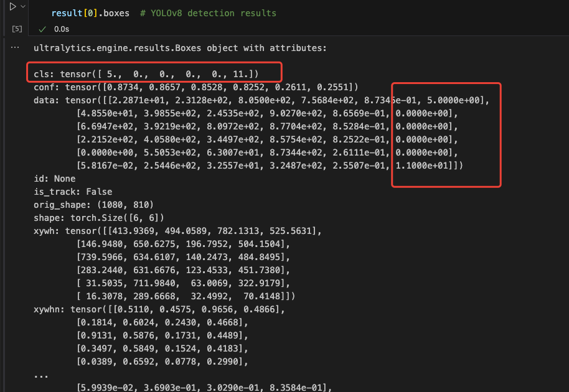
Task: Click the execution count [5] label
Action: 17,29
